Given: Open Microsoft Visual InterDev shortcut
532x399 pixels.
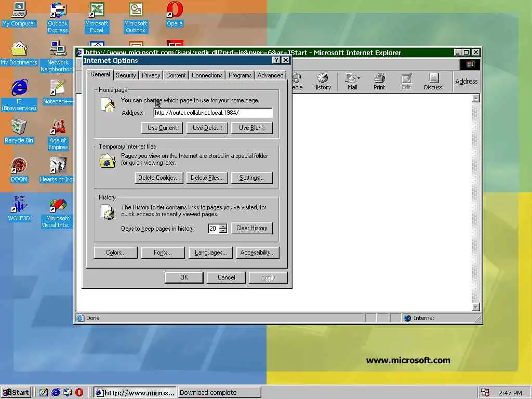Looking at the screenshot, I should 58,212.
